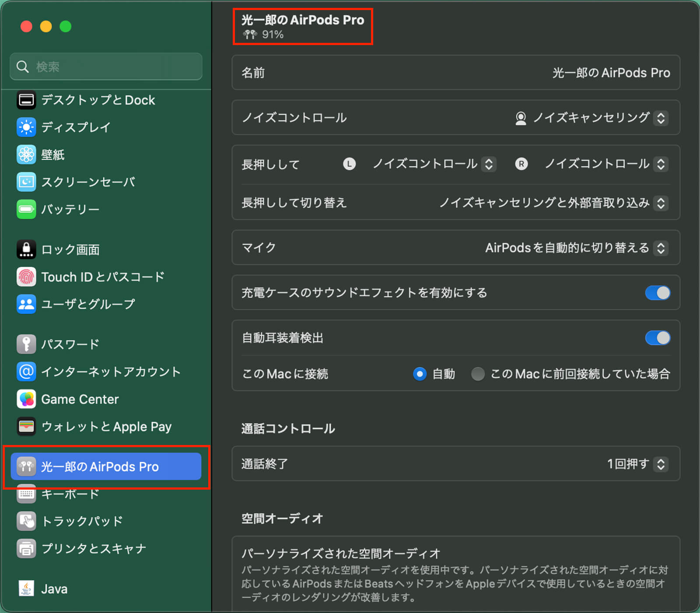Disable the 自動耳装着検出 switch
The height and width of the screenshot is (613, 700).
(658, 338)
